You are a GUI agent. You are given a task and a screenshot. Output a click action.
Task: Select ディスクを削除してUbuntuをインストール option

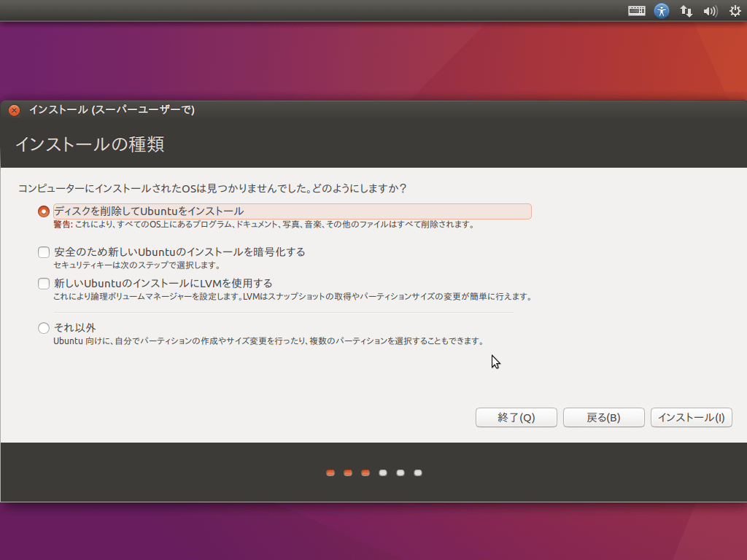42,211
